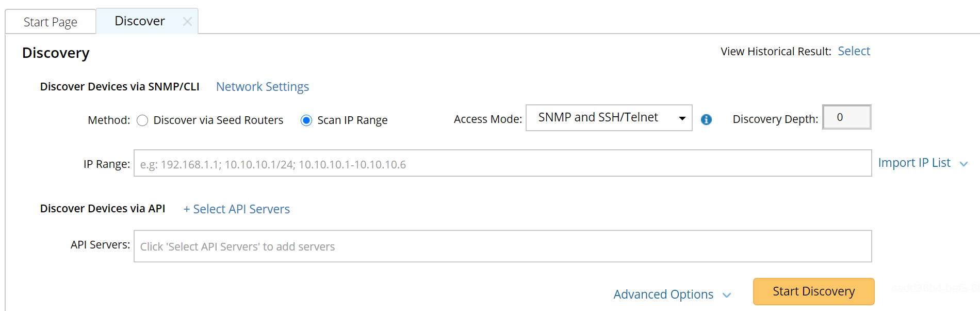The width and height of the screenshot is (980, 311).
Task: Switch to the Start Page tab
Action: pos(51,22)
